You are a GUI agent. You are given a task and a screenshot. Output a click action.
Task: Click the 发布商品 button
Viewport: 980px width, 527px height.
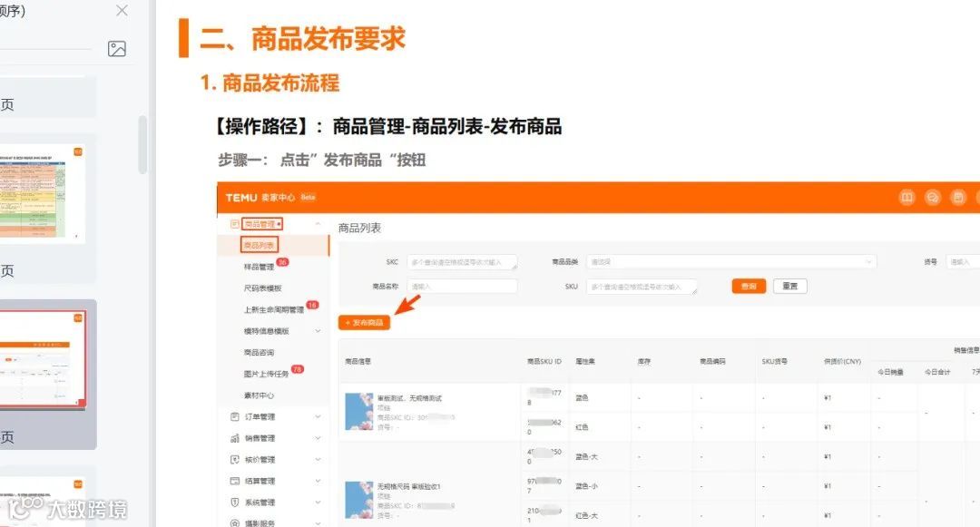[365, 323]
